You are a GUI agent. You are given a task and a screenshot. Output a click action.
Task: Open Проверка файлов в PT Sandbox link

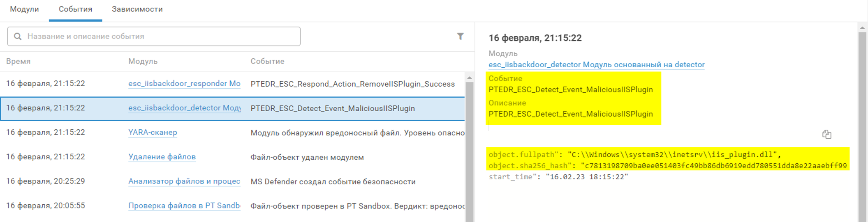click(x=184, y=206)
